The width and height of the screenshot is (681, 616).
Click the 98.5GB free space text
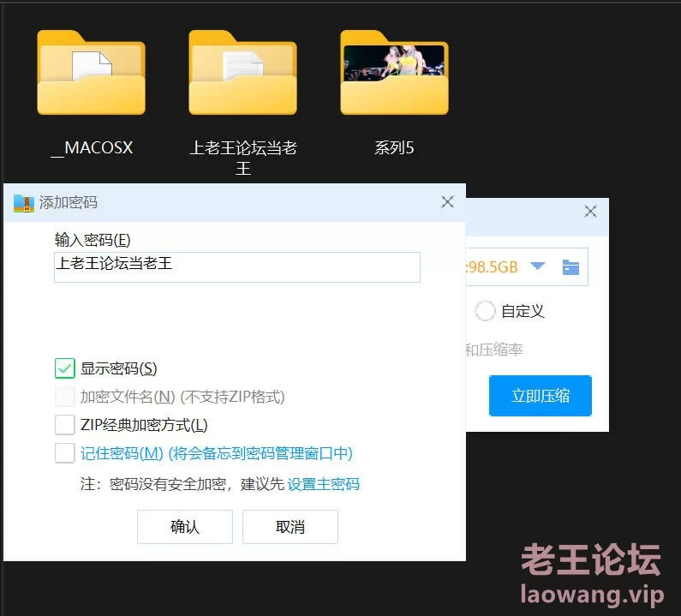coord(492,266)
